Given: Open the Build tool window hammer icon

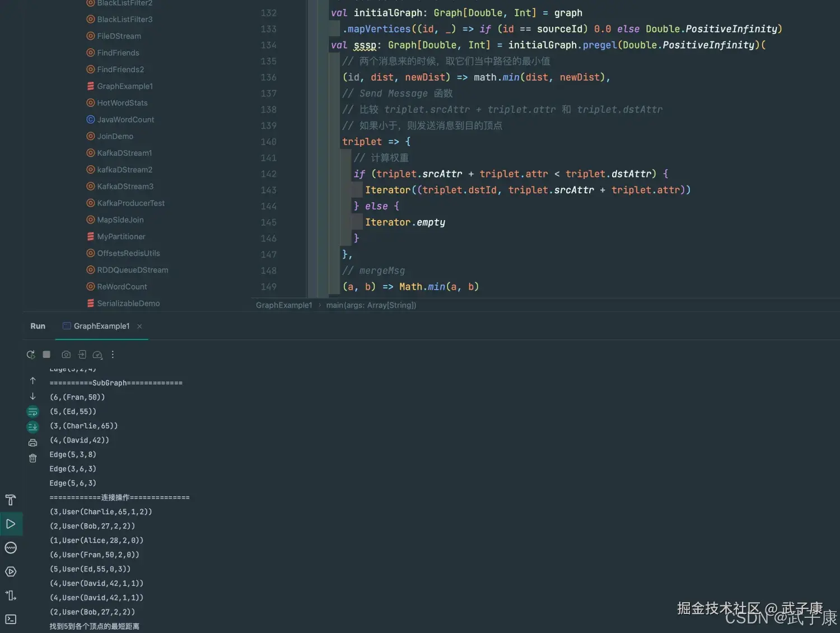Looking at the screenshot, I should point(11,500).
